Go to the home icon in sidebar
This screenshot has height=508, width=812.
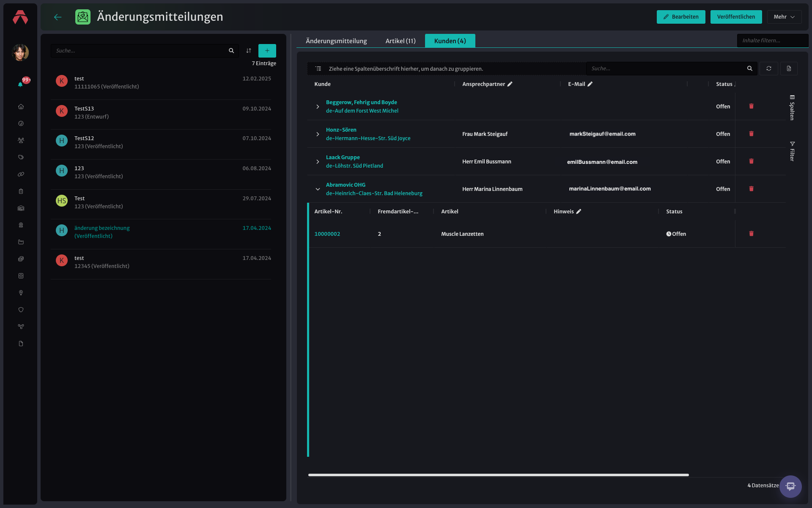coord(21,107)
